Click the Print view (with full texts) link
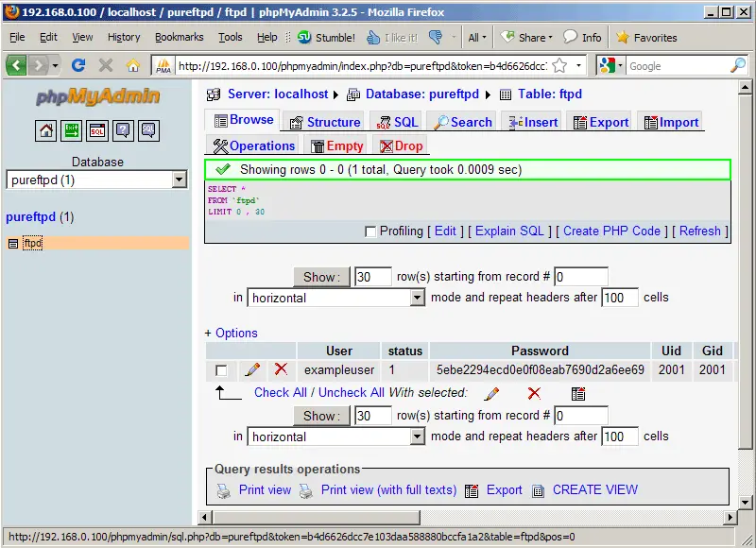 388,489
